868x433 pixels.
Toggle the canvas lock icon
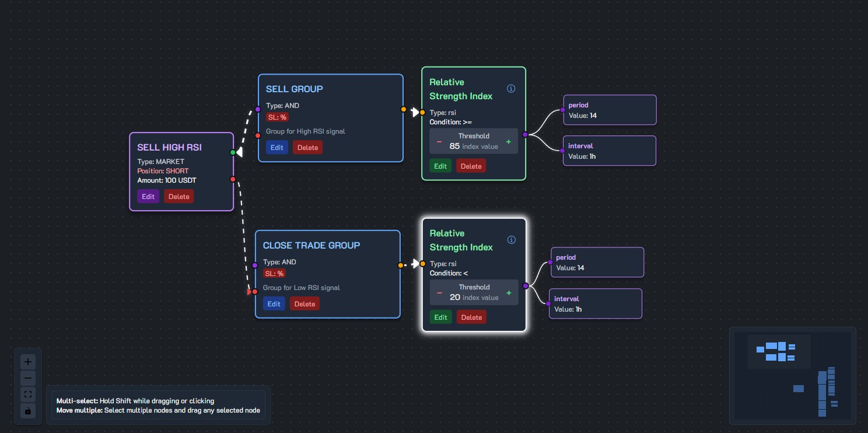27,410
